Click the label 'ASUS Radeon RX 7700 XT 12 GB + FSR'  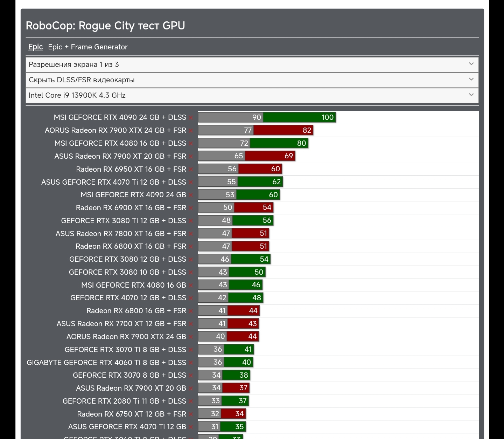click(x=121, y=324)
